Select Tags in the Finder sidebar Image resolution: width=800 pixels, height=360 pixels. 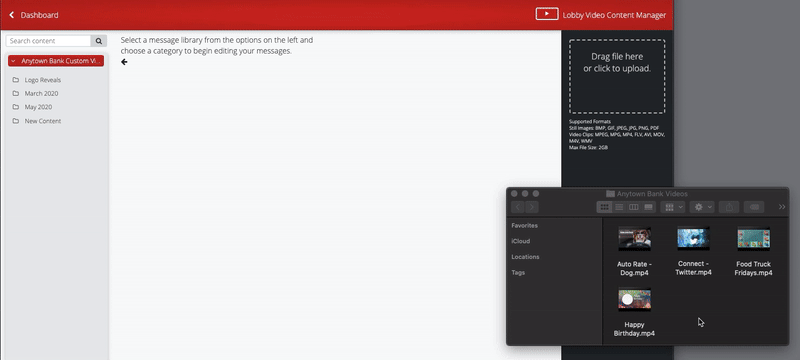click(x=518, y=273)
